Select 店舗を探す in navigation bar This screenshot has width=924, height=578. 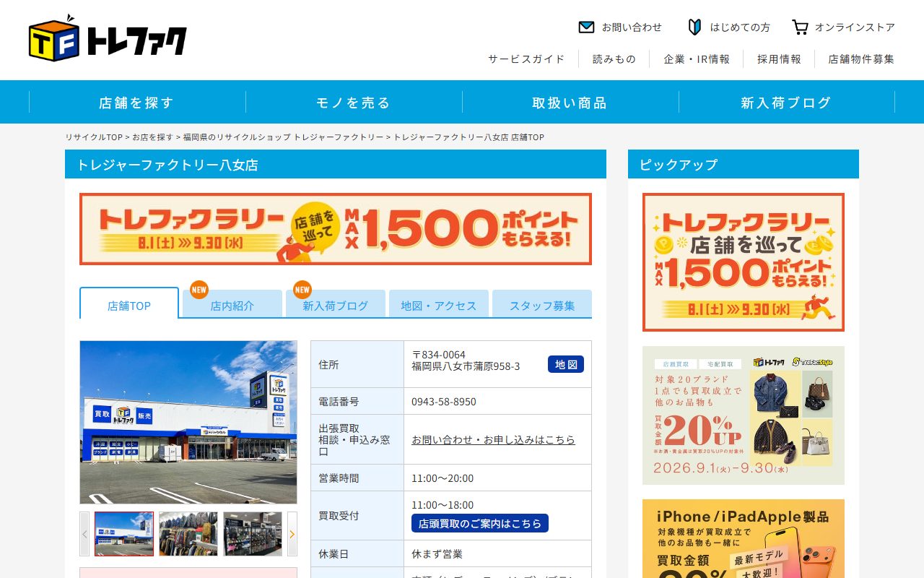(x=137, y=103)
